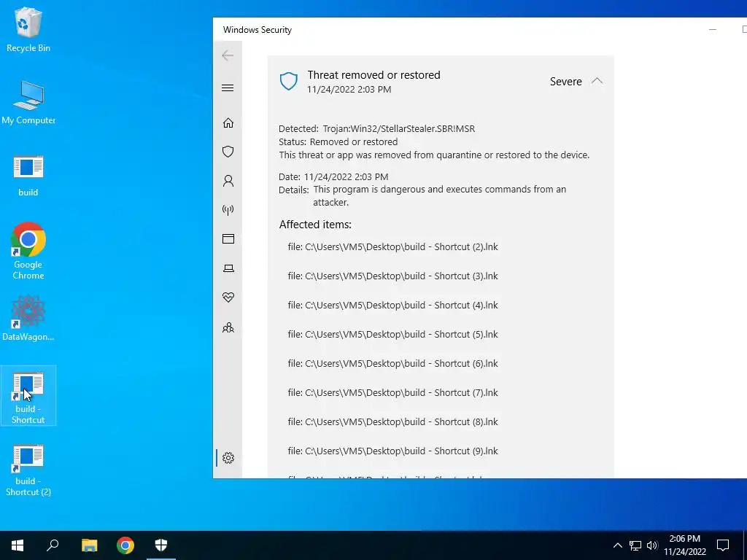This screenshot has height=560, width=747.
Task: Click the Severe severity label
Action: point(565,82)
